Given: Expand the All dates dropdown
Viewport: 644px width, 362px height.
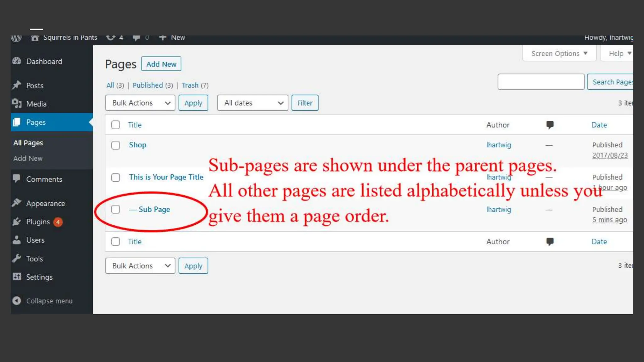Looking at the screenshot, I should [253, 103].
